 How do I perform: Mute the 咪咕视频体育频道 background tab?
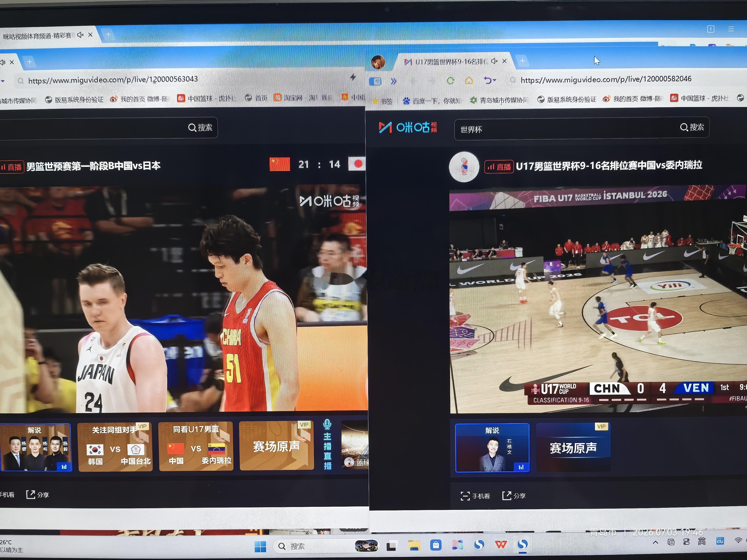click(80, 35)
